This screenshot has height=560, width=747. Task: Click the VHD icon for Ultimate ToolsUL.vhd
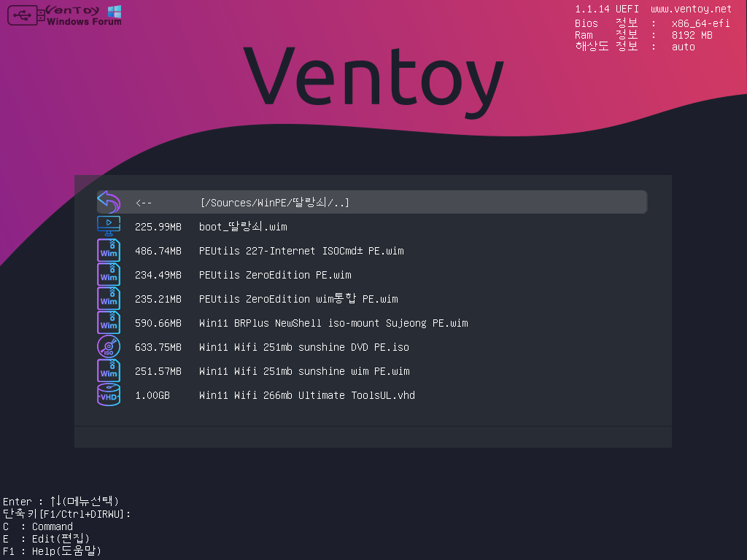tap(109, 394)
